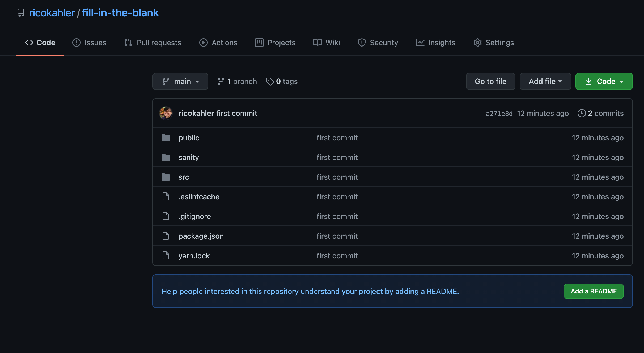Click the branch icon beside 1 branch
Image resolution: width=644 pixels, height=353 pixels.
(x=221, y=81)
